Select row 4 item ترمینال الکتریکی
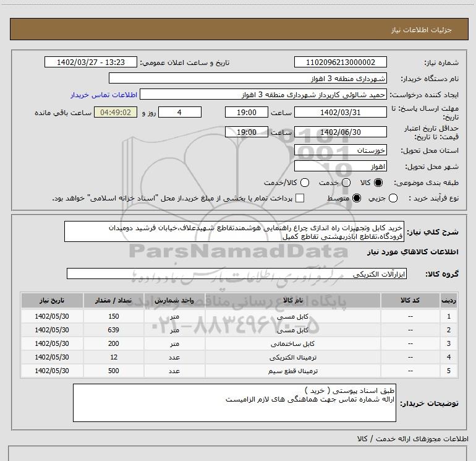This screenshot has height=461, width=476. [x=292, y=358]
